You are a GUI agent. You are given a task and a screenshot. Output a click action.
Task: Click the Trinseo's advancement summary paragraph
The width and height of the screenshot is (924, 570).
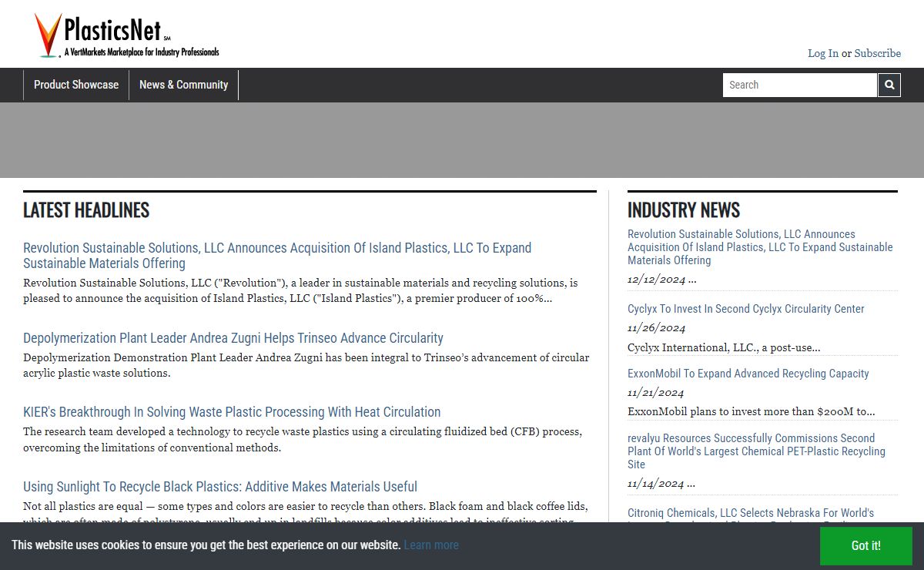pos(306,365)
